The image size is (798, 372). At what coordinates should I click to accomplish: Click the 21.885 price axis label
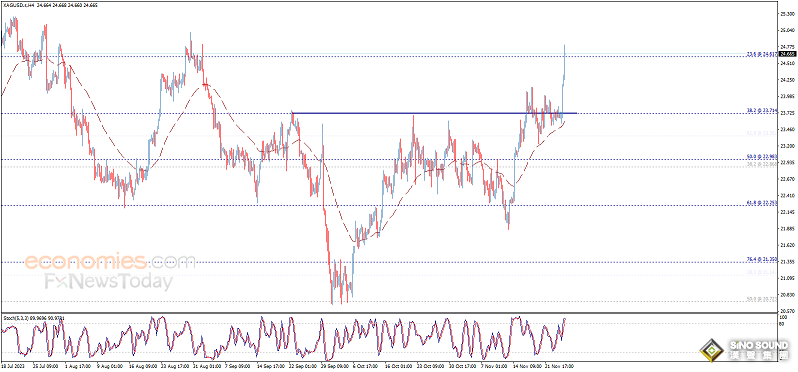pos(787,228)
